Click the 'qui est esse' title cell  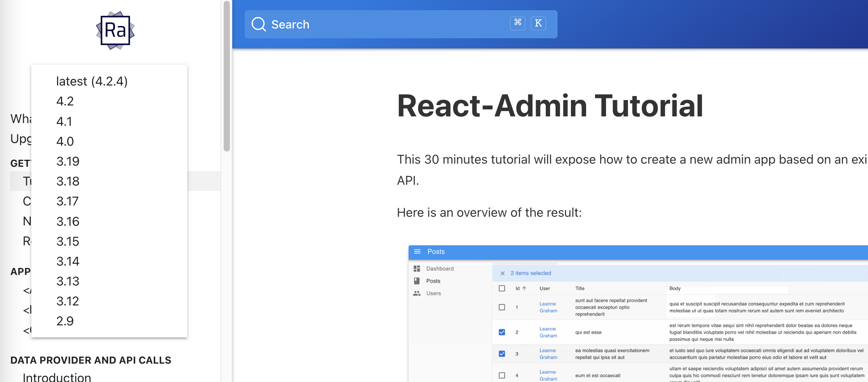pyautogui.click(x=588, y=332)
